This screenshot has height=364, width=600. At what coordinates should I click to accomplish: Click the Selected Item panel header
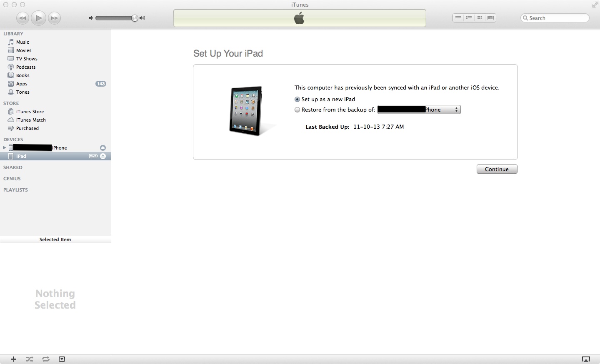point(55,239)
